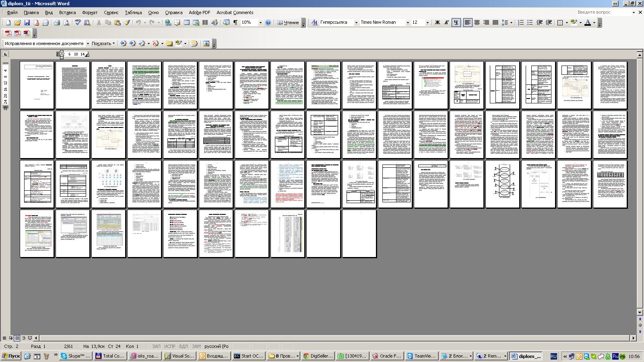Image resolution: width=644 pixels, height=362 pixels.
Task: Open the zoom percentage dropdown
Action: click(x=260, y=23)
